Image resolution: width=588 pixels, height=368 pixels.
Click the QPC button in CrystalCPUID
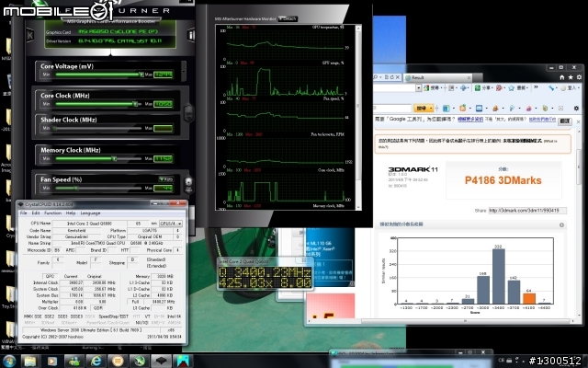[50, 276]
